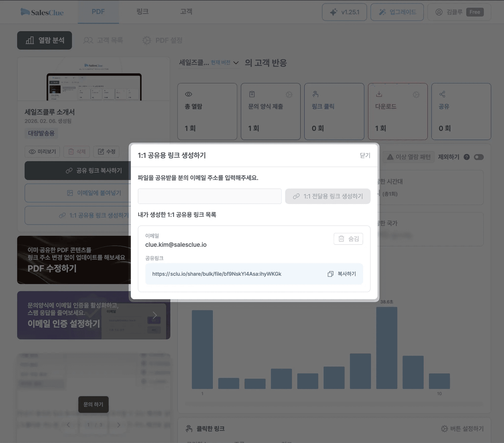This screenshot has width=504, height=443.
Task: Toggle the 제외하기 switch
Action: coord(479,157)
